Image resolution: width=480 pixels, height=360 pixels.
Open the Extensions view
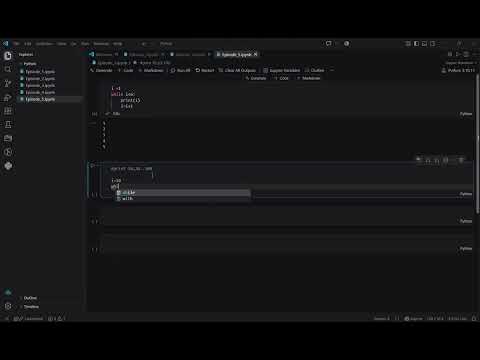tap(8, 111)
